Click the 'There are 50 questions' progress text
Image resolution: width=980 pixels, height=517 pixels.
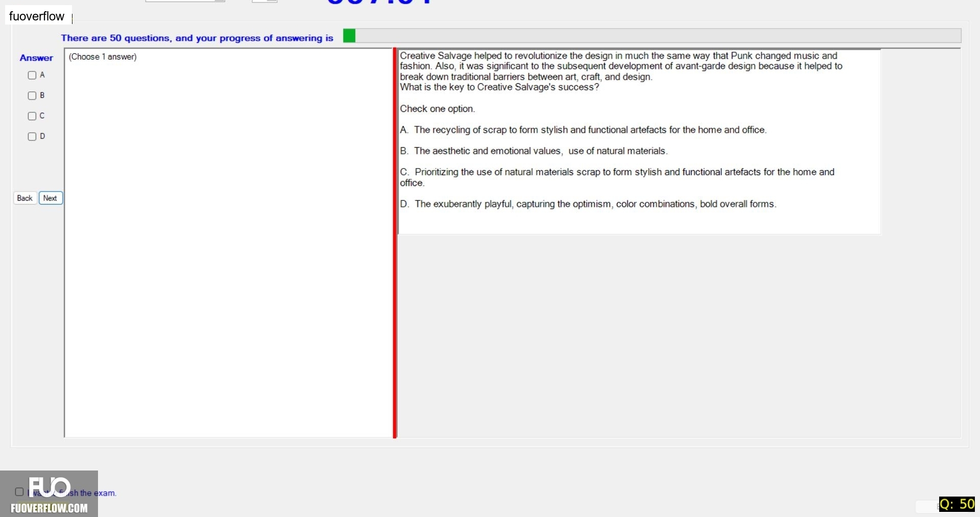pos(197,38)
